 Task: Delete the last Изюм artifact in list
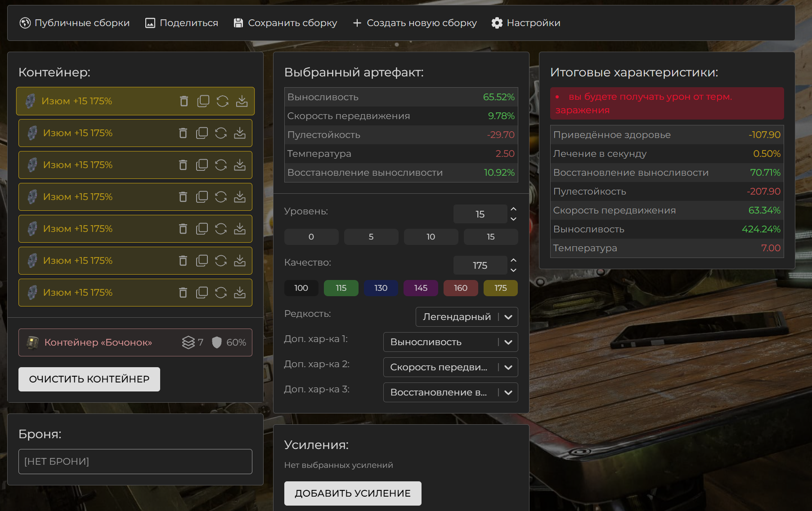pyautogui.click(x=183, y=293)
